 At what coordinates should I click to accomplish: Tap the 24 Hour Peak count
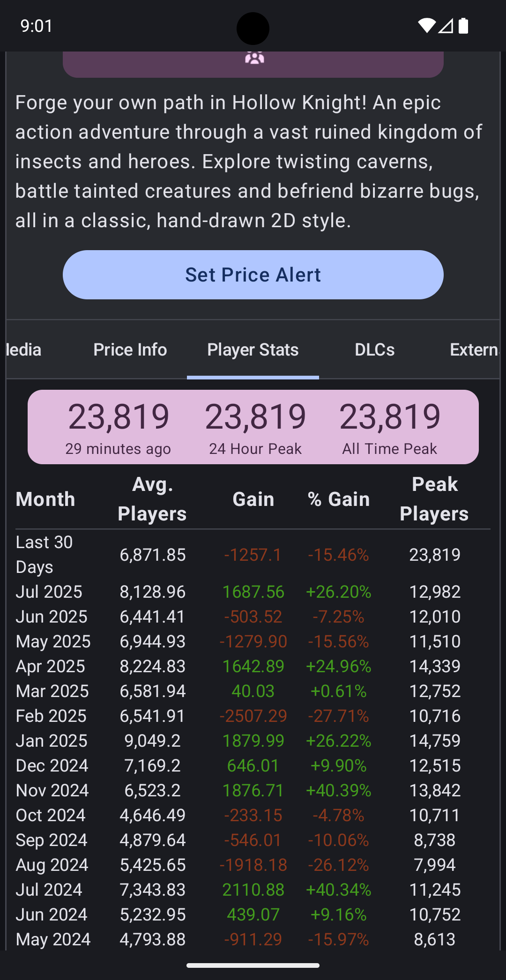[255, 417]
